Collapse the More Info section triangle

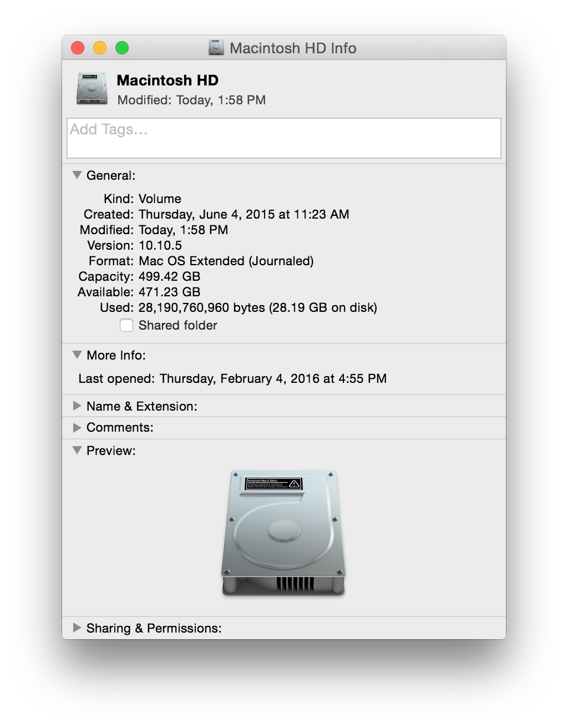(x=77, y=355)
